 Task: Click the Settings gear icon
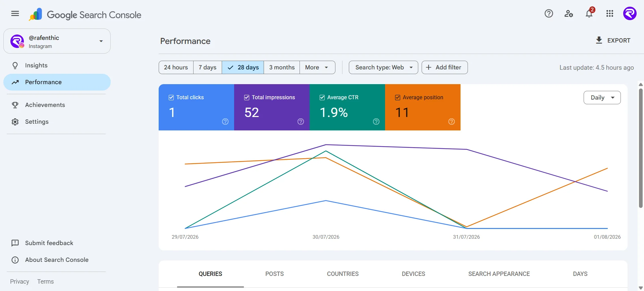click(15, 122)
